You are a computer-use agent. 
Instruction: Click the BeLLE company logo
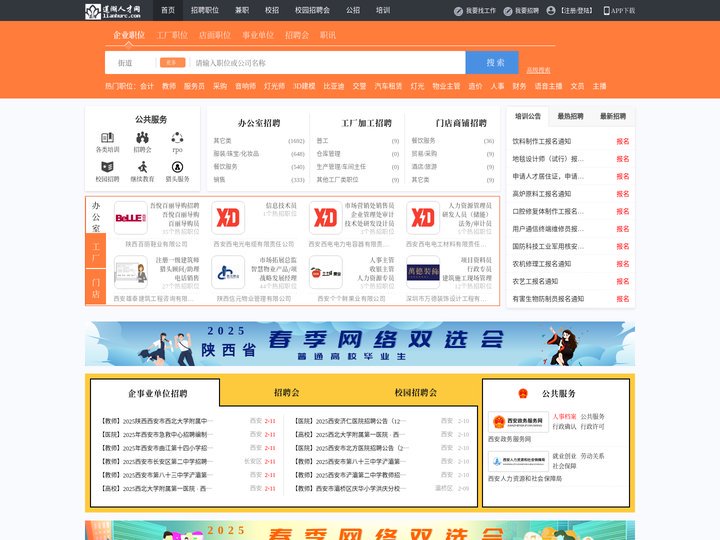tap(131, 218)
